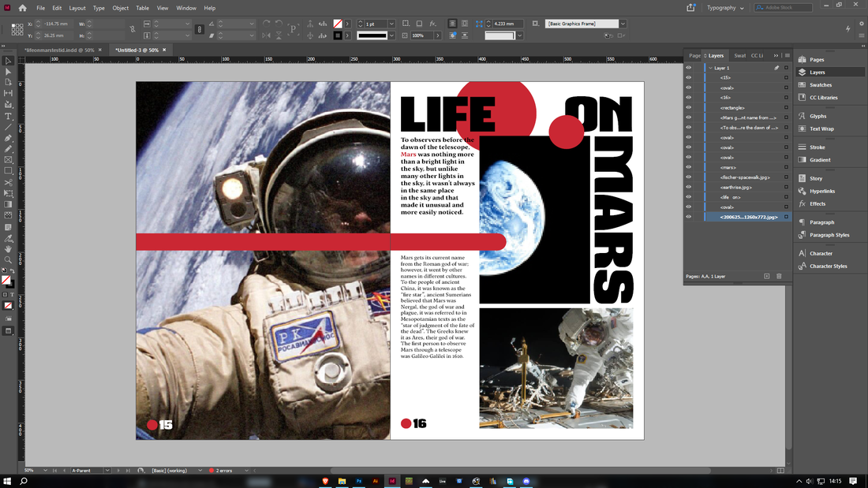Collapse Layer 1 in Layers panel
868x488 pixels.
coord(710,68)
